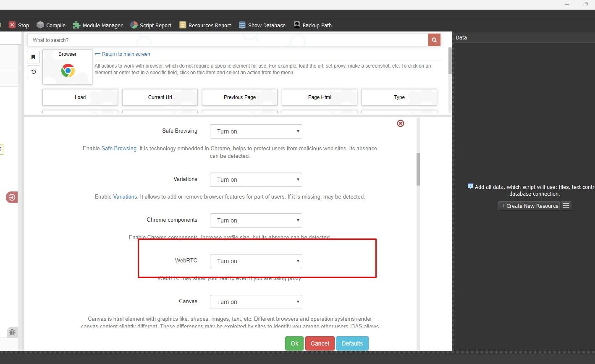Click the Stop toolbar icon
595x364 pixels.
pyautogui.click(x=12, y=25)
